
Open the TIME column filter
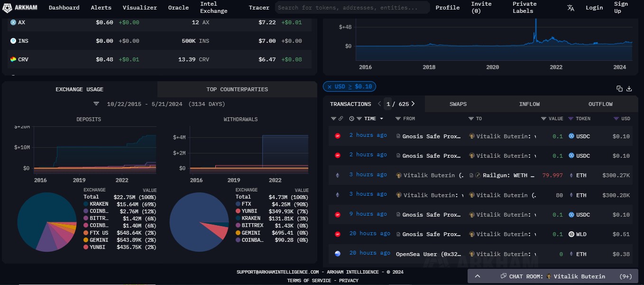click(359, 119)
